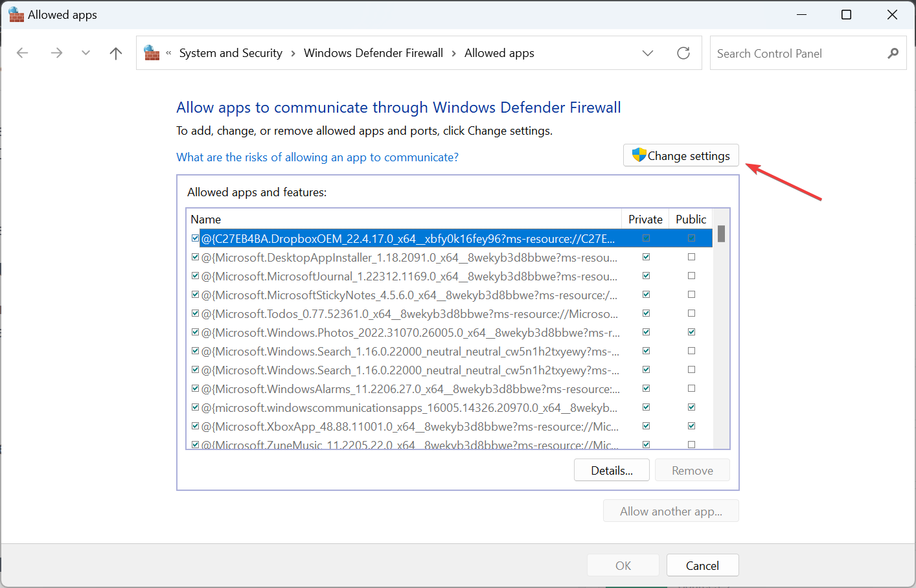Image resolution: width=916 pixels, height=588 pixels.
Task: Click the firewall icon in the address bar
Action: click(x=151, y=52)
